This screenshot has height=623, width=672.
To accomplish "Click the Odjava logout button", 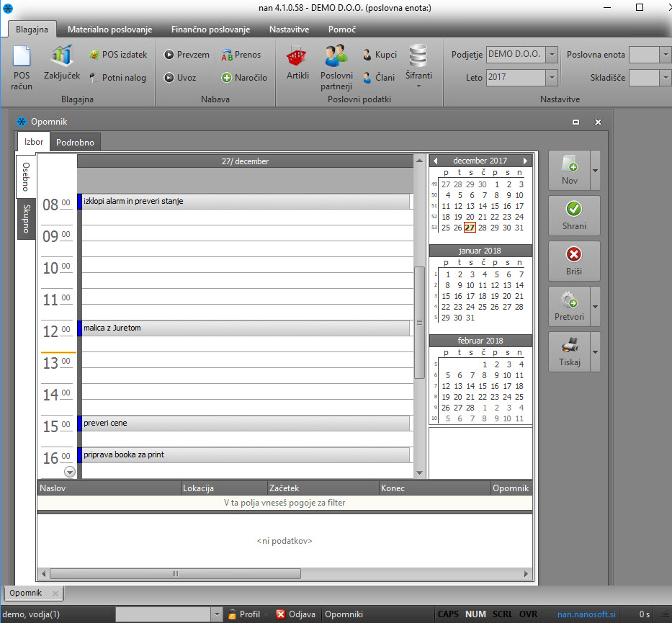I will coord(296,614).
